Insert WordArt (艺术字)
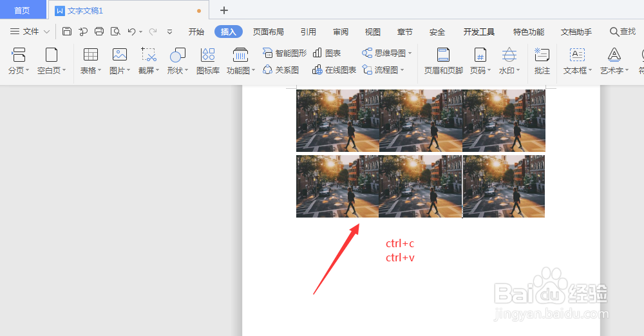 [614, 61]
